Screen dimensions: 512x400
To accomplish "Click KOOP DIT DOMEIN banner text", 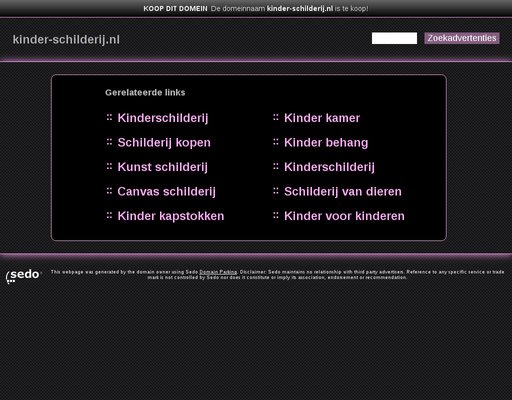I will [x=175, y=9].
